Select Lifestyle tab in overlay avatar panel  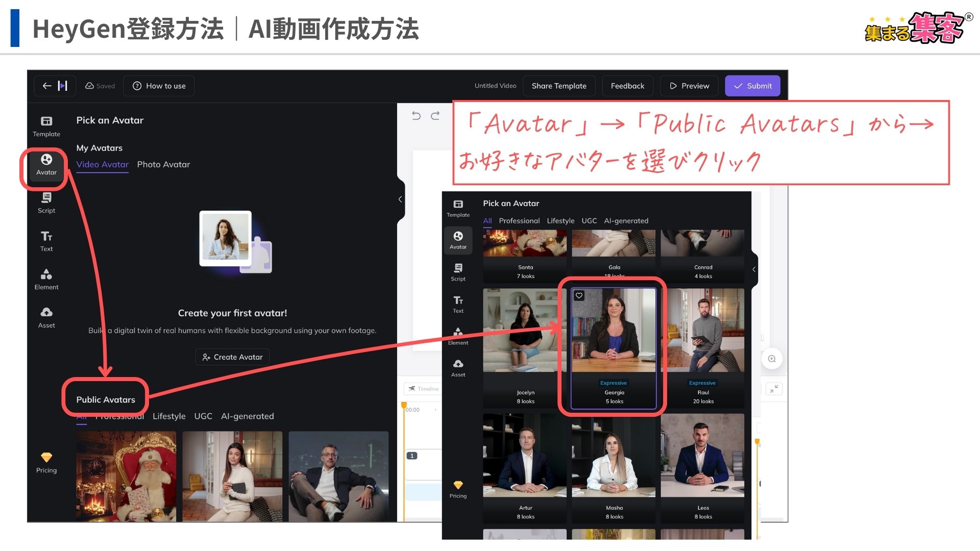pyautogui.click(x=560, y=221)
